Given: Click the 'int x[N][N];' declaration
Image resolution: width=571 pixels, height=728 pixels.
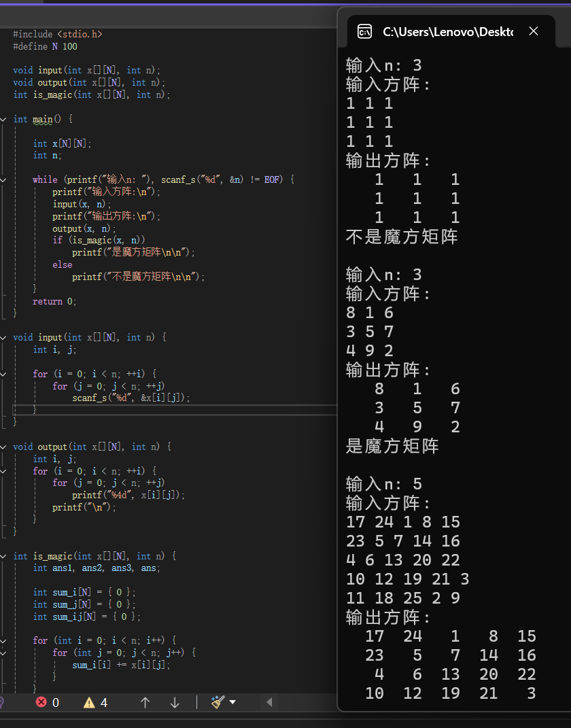Looking at the screenshot, I should pos(63,143).
